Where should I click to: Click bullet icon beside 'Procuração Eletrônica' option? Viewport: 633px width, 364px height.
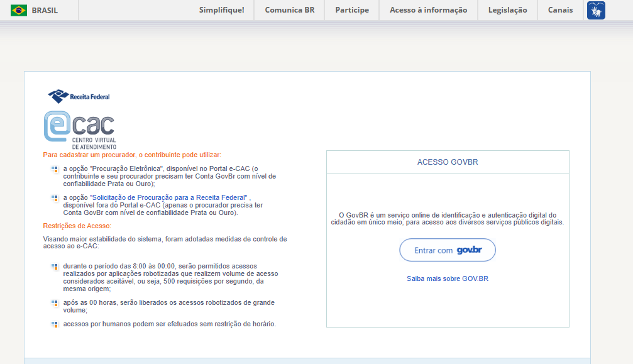[55, 169]
